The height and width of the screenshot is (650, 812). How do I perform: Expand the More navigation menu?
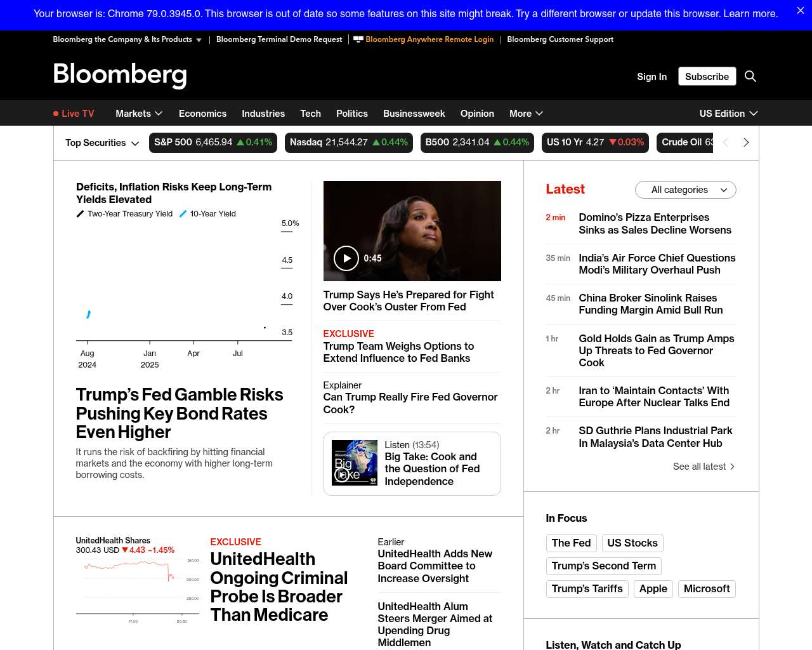coord(526,114)
